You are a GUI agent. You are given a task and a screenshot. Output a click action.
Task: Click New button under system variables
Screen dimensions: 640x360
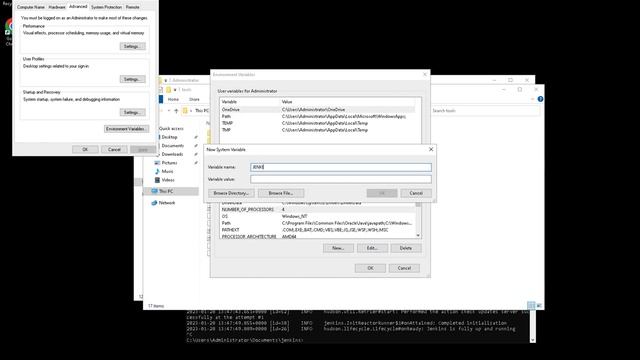(338, 248)
